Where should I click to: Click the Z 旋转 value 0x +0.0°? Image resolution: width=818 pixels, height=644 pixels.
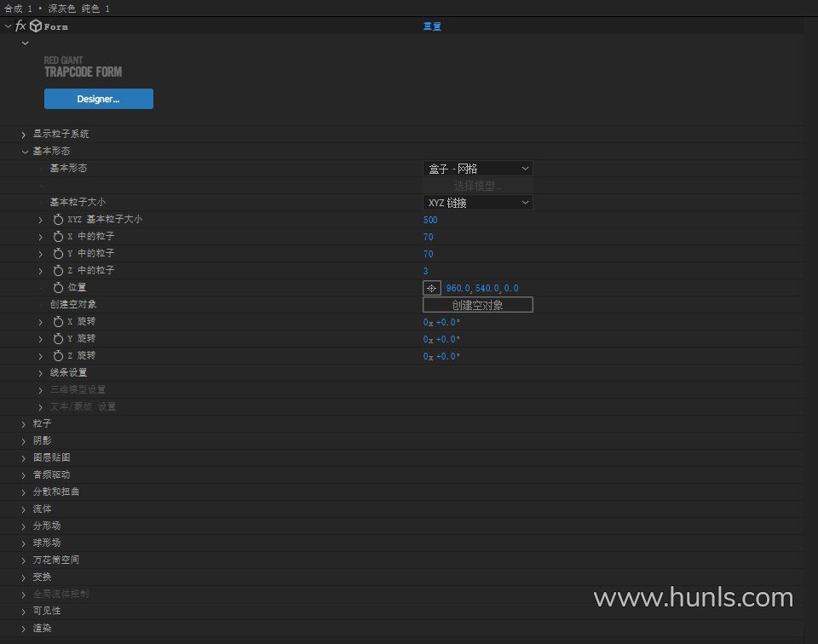coord(441,356)
